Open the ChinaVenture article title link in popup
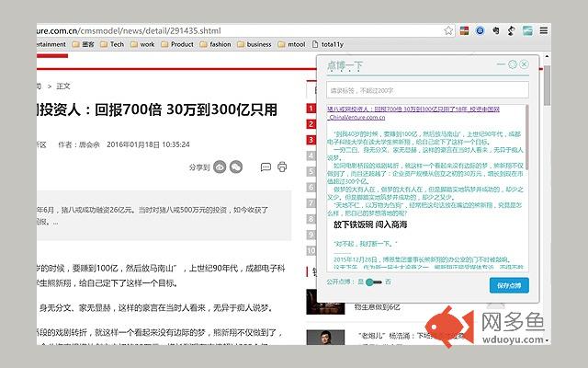This screenshot has width=588, height=368. click(x=413, y=113)
